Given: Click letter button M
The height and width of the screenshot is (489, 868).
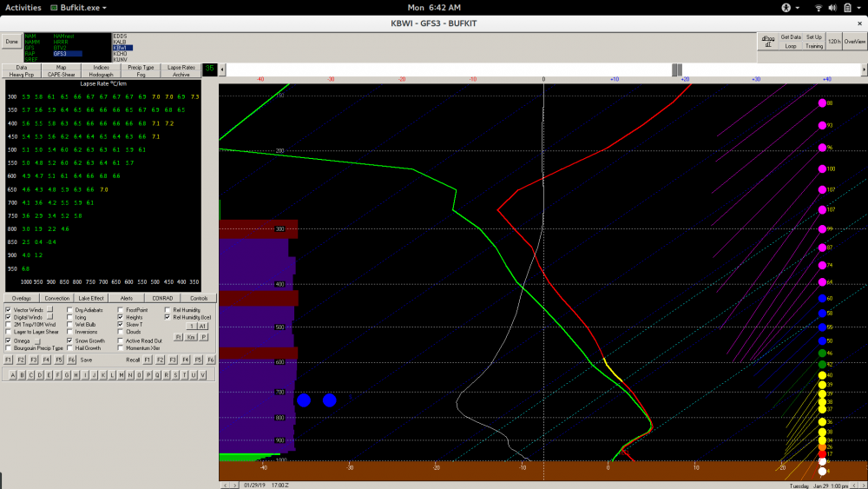Looking at the screenshot, I should 122,375.
